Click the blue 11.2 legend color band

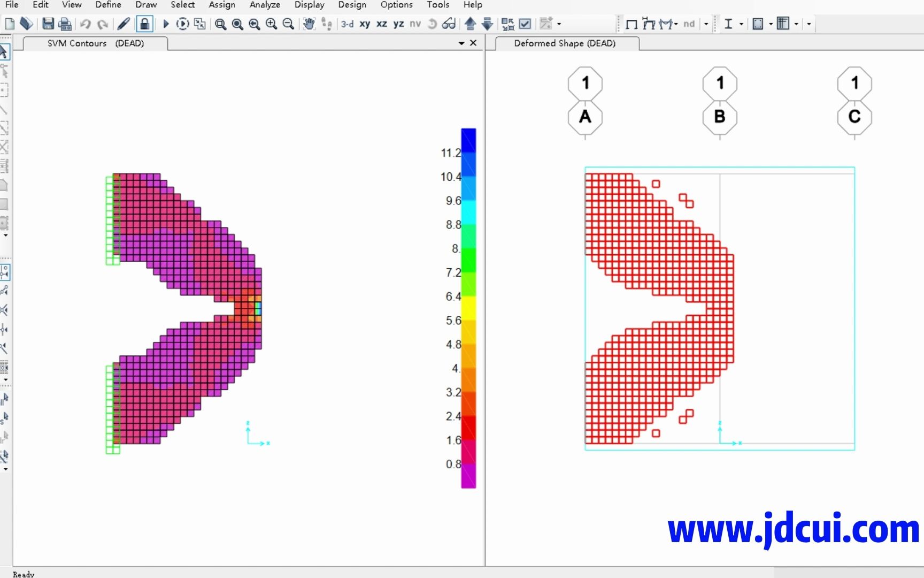coord(468,141)
